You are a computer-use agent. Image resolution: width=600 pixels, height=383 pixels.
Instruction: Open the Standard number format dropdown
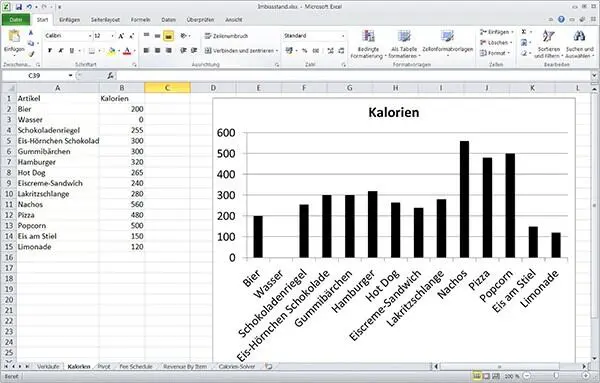(x=343, y=36)
